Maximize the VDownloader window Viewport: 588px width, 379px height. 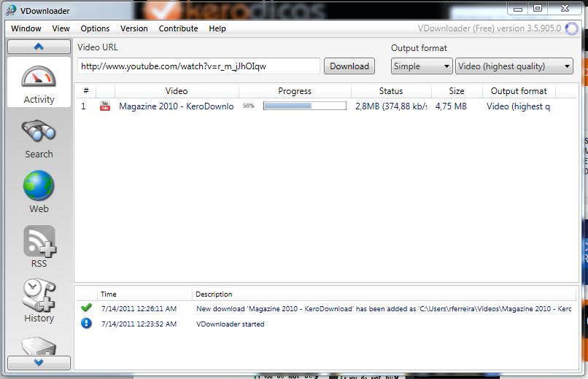pos(538,9)
